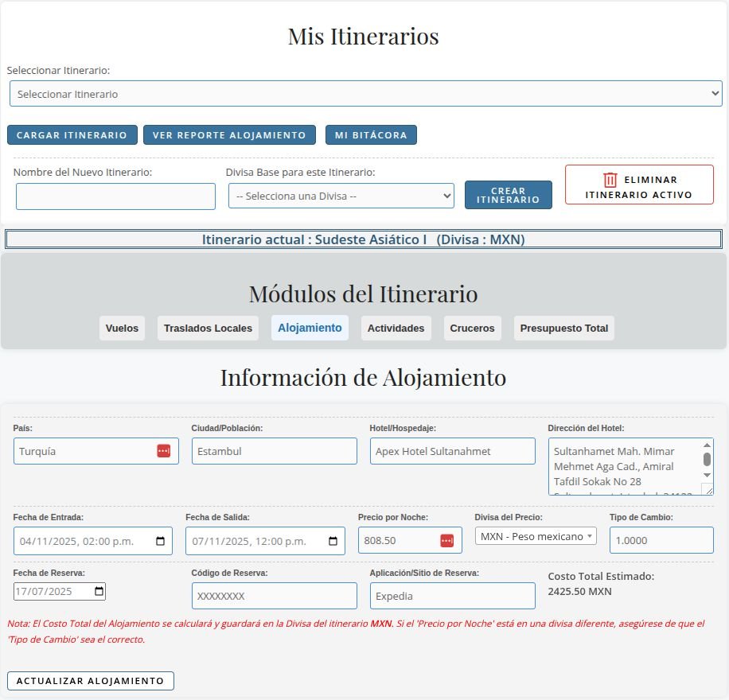
Task: Click the Módulos del Itinerario heading
Action: 363,294
